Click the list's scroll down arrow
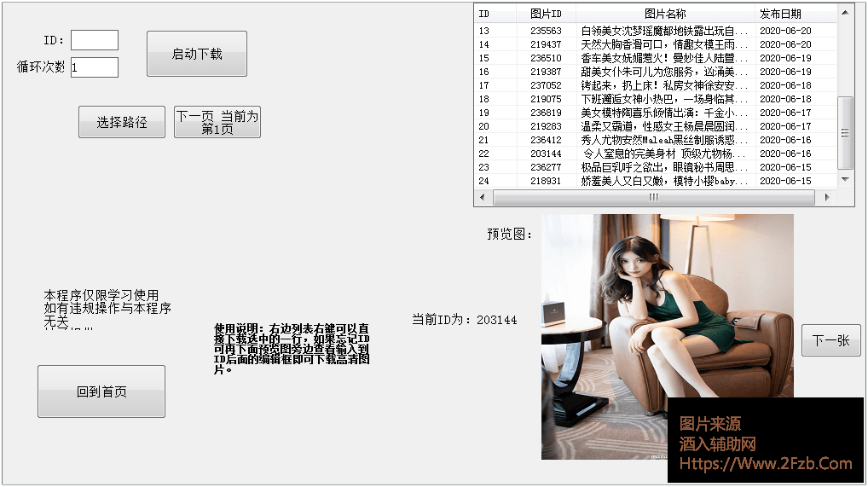868x487 pixels. coord(845,179)
